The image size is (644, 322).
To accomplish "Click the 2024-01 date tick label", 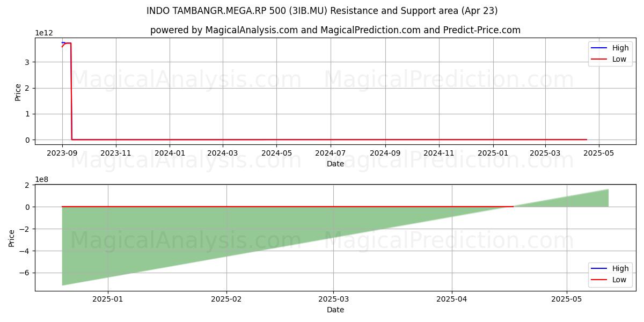I will (170, 153).
